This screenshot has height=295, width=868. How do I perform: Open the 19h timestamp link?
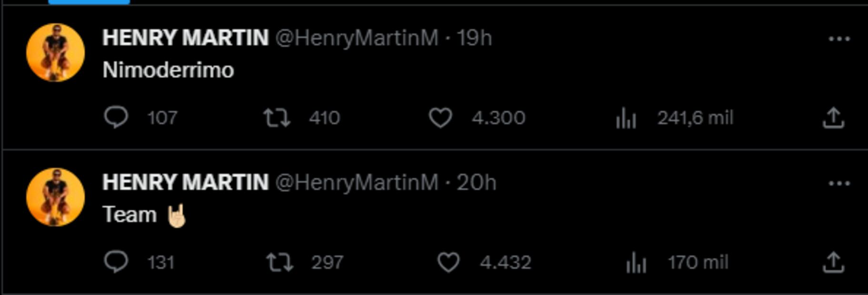474,38
